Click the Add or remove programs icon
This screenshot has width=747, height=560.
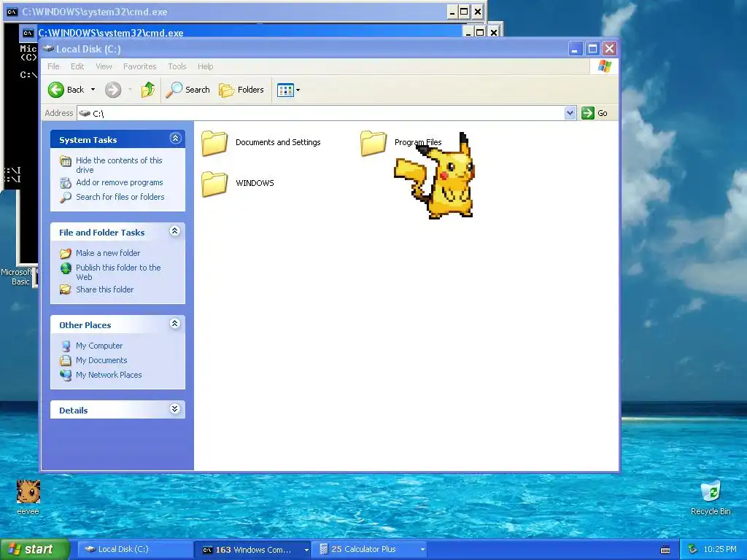click(65, 182)
